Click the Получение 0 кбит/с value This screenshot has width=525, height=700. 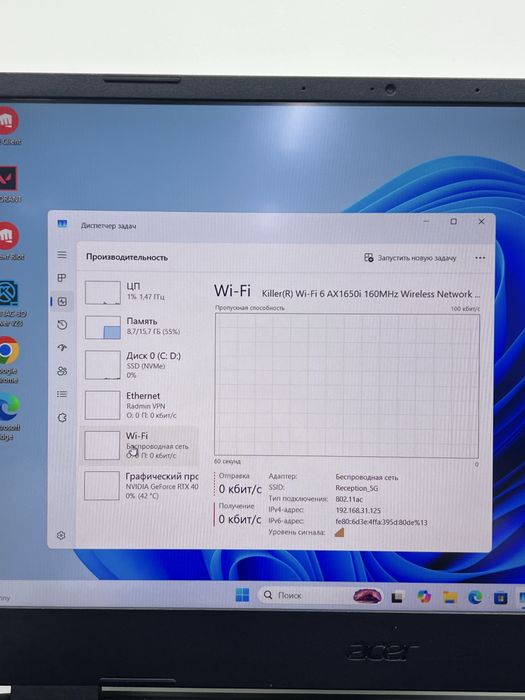click(239, 519)
